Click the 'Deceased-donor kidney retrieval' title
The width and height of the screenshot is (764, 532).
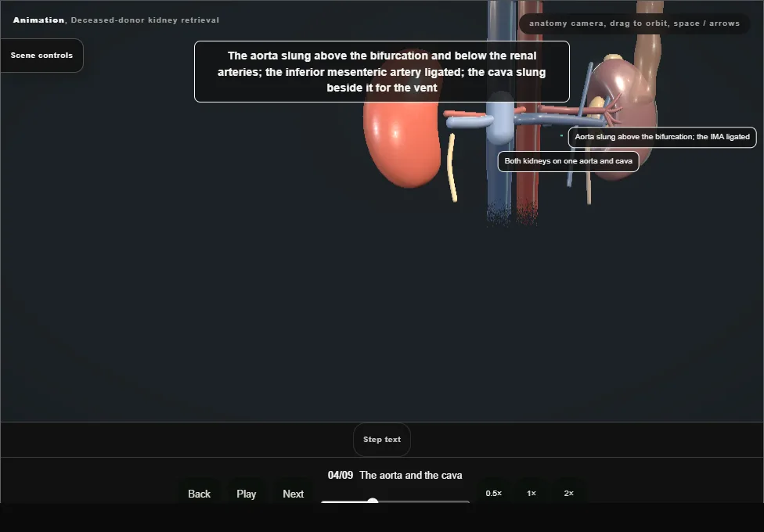tap(145, 20)
